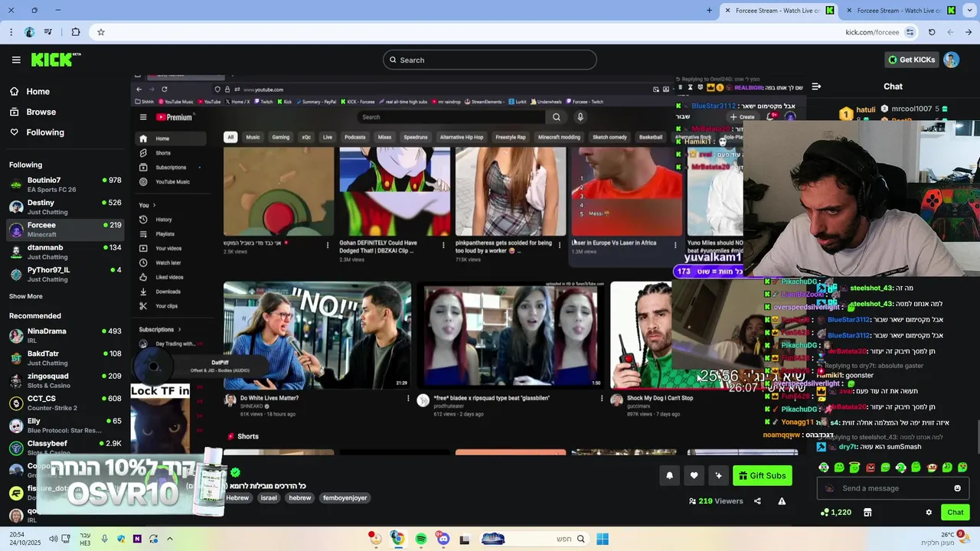Open Windows Start button
The image size is (980, 551).
click(x=603, y=539)
